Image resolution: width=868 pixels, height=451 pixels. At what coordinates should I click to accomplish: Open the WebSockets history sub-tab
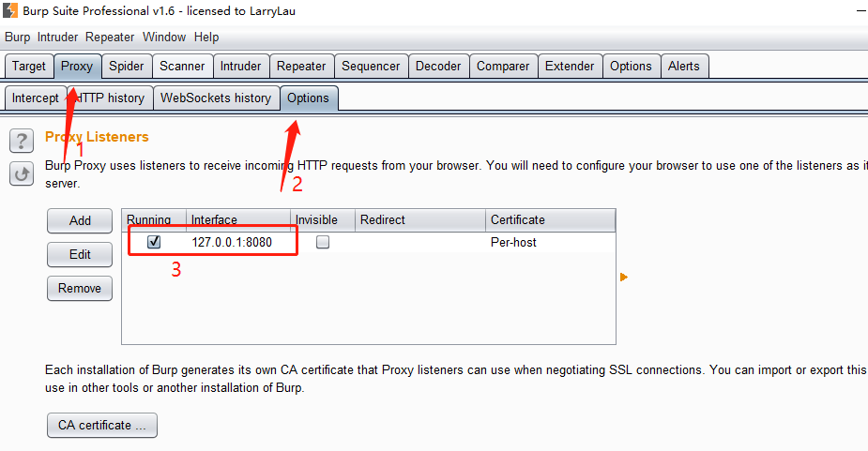pyautogui.click(x=216, y=98)
